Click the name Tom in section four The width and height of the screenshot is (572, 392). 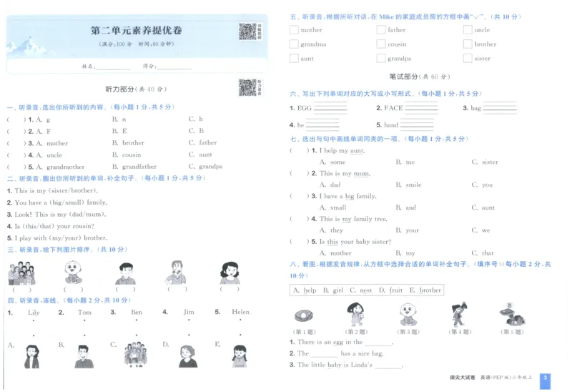click(84, 312)
